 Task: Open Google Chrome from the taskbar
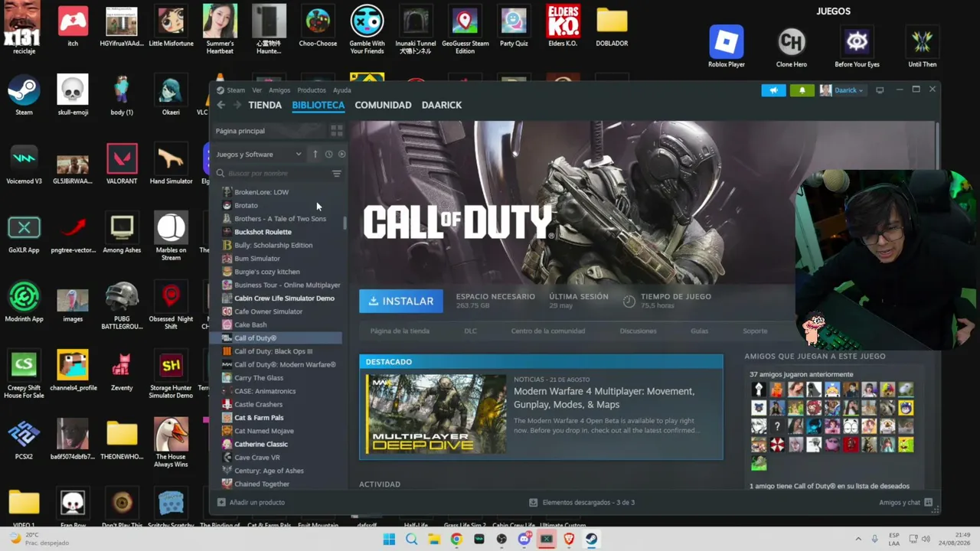456,539
